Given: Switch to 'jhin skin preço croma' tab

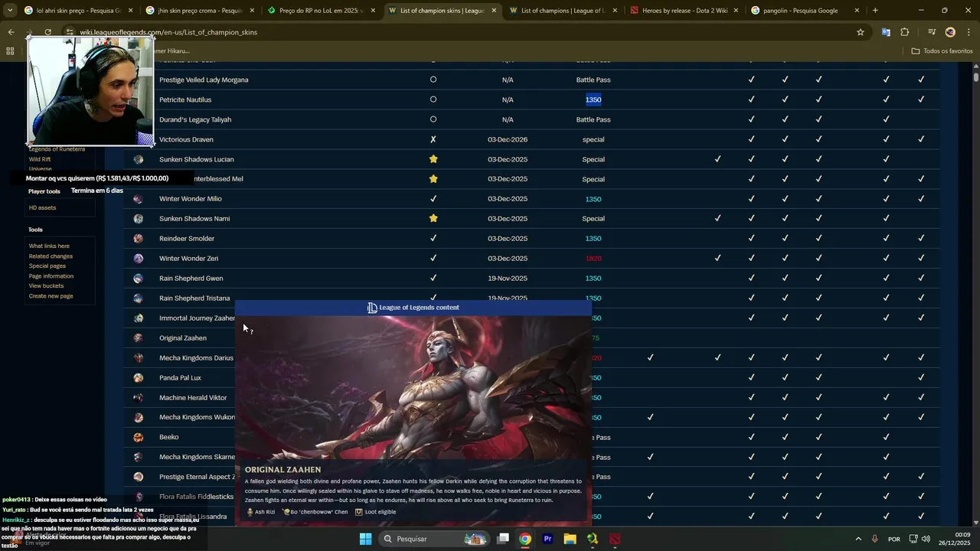Looking at the screenshot, I should pyautogui.click(x=200, y=11).
